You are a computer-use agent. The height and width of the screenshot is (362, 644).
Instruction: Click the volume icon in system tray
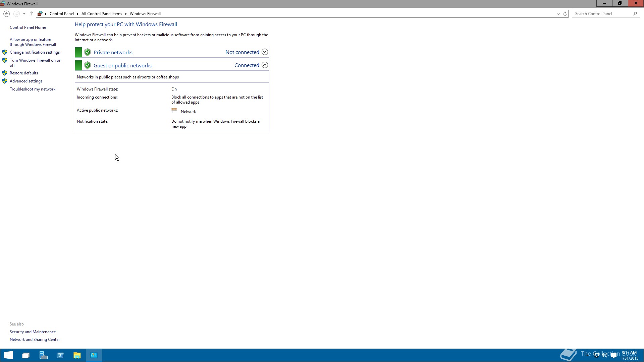604,355
